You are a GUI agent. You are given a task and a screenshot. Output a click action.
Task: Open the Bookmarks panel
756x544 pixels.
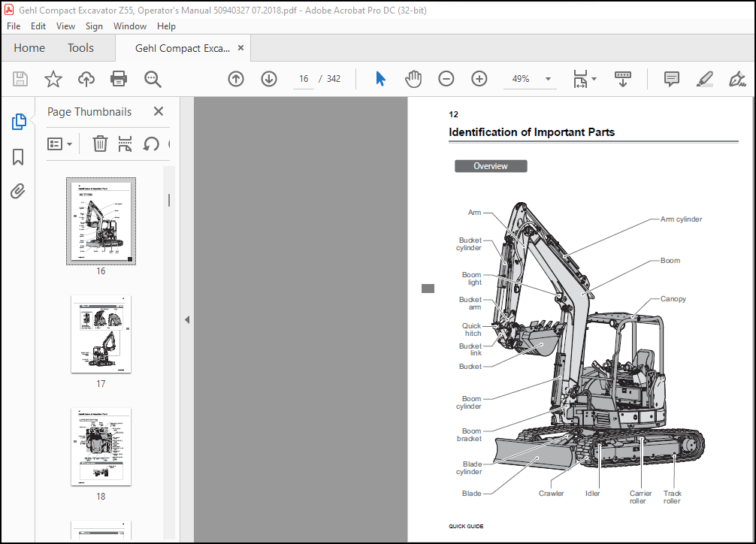(x=18, y=157)
